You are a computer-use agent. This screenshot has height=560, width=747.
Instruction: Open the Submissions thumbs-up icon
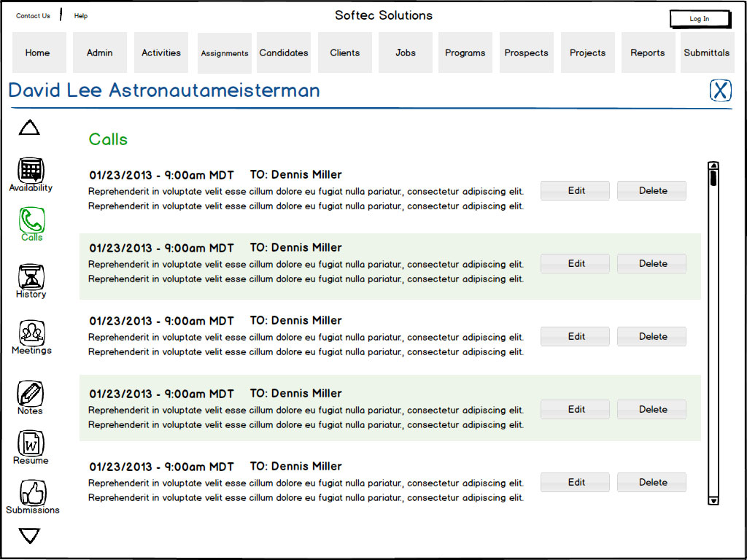point(32,493)
